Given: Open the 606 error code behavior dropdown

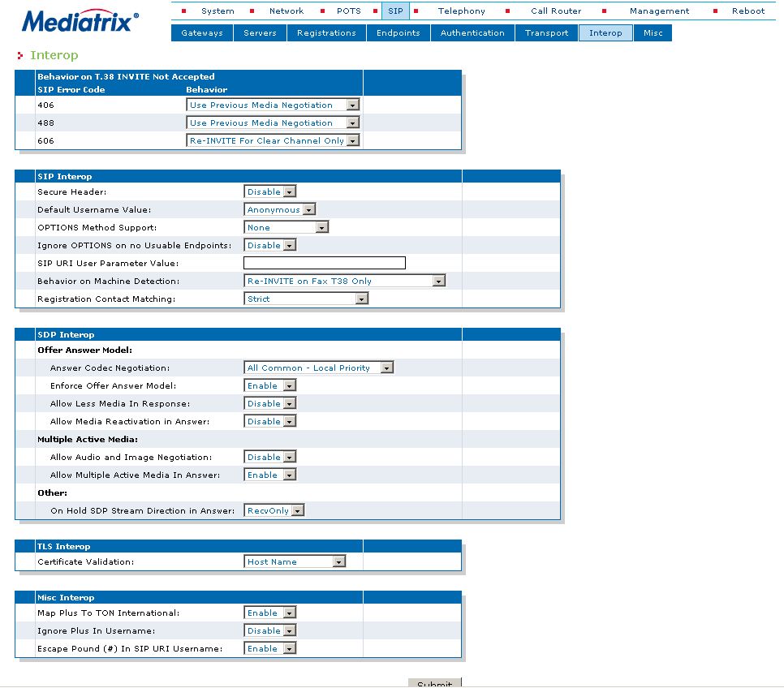Looking at the screenshot, I should 273,140.
